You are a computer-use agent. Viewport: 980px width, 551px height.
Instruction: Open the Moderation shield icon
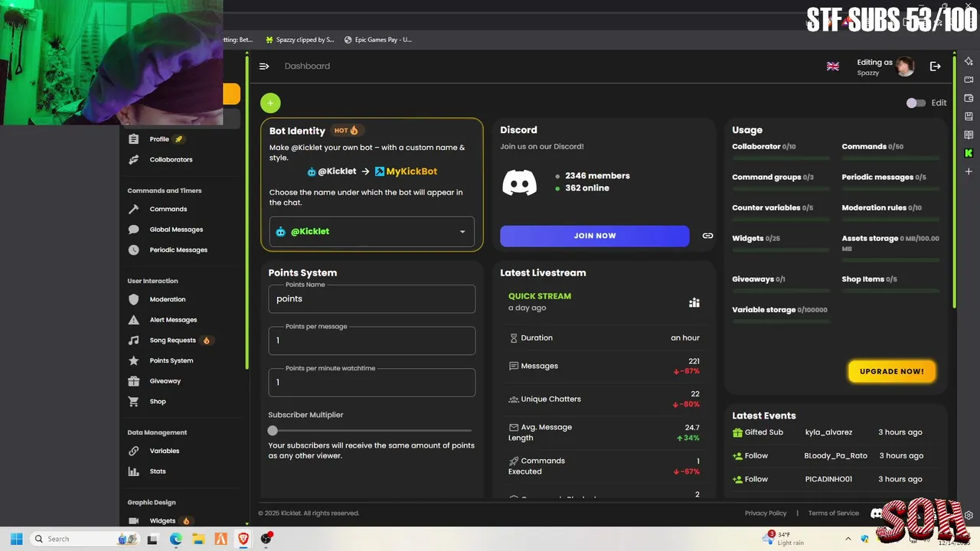(x=134, y=299)
